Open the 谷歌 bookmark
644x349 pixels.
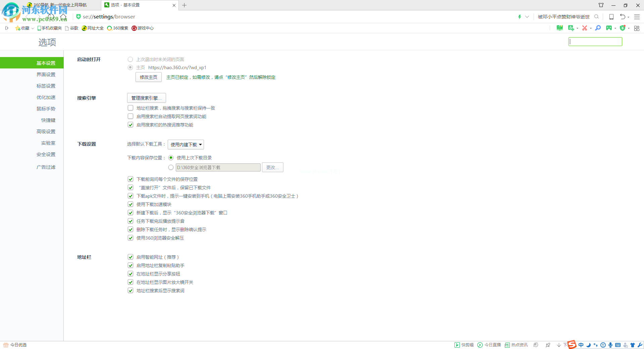tap(72, 28)
